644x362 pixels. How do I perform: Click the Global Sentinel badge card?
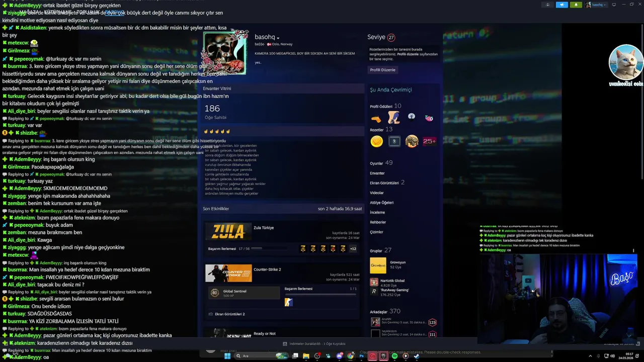pyautogui.click(x=244, y=293)
